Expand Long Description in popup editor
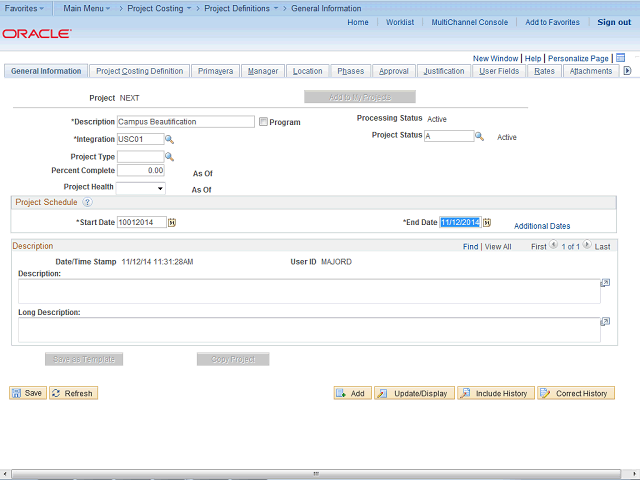Viewport: 640px width, 480px height. 605,322
